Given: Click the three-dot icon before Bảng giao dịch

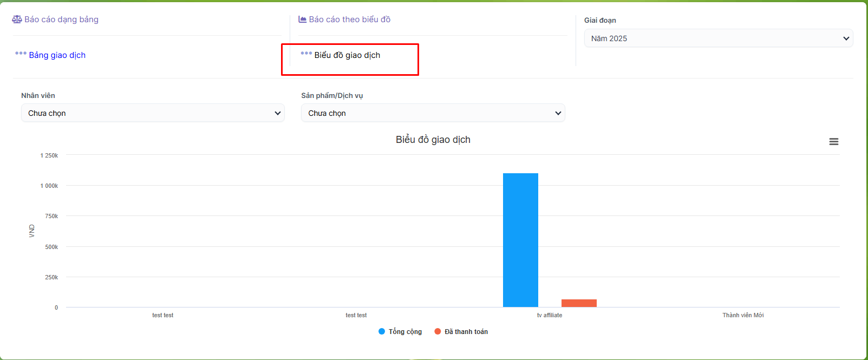Looking at the screenshot, I should pyautogui.click(x=21, y=53).
